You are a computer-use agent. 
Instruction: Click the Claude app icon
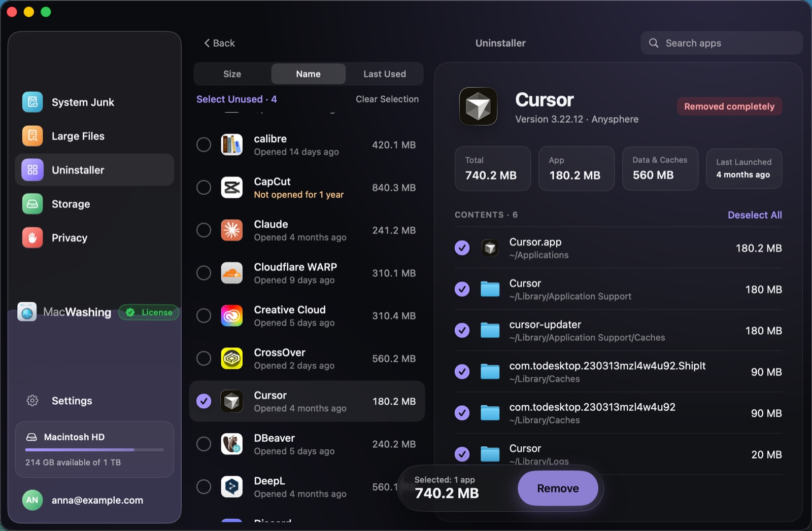232,230
